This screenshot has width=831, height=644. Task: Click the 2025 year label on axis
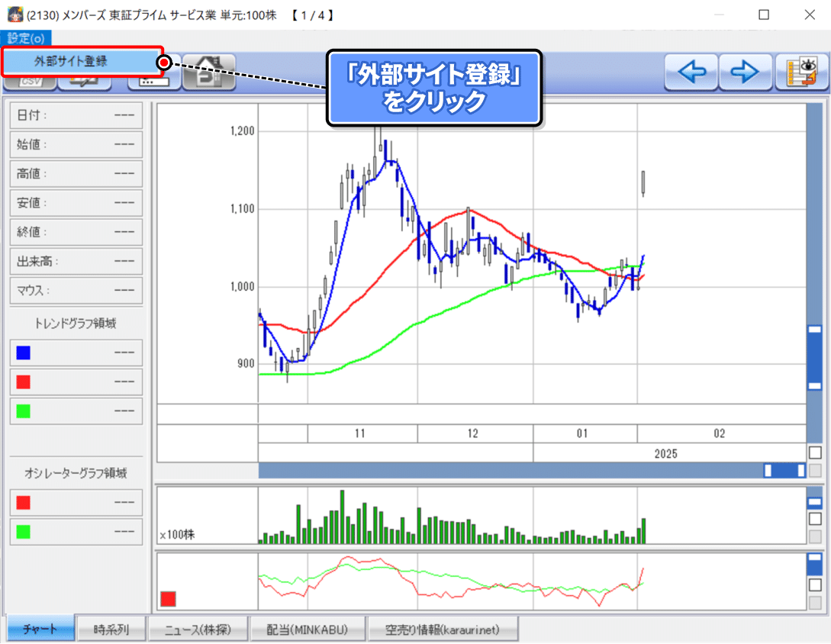[665, 454]
